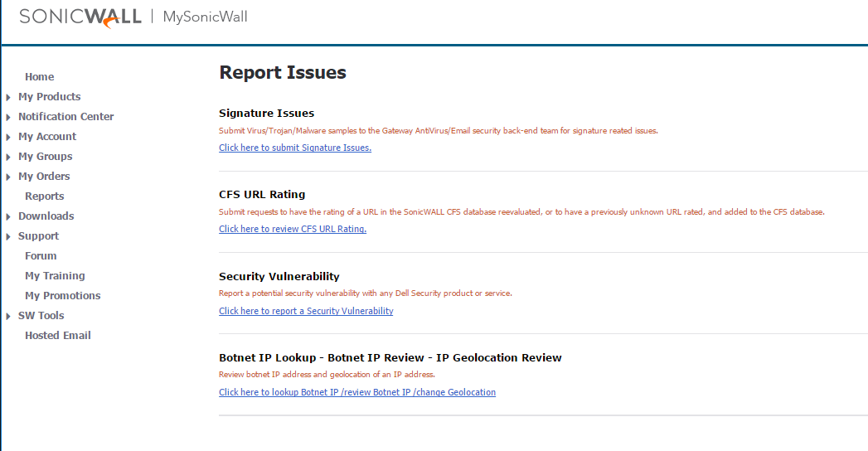Expand the My Products arrow
The width and height of the screenshot is (868, 451).
point(8,97)
